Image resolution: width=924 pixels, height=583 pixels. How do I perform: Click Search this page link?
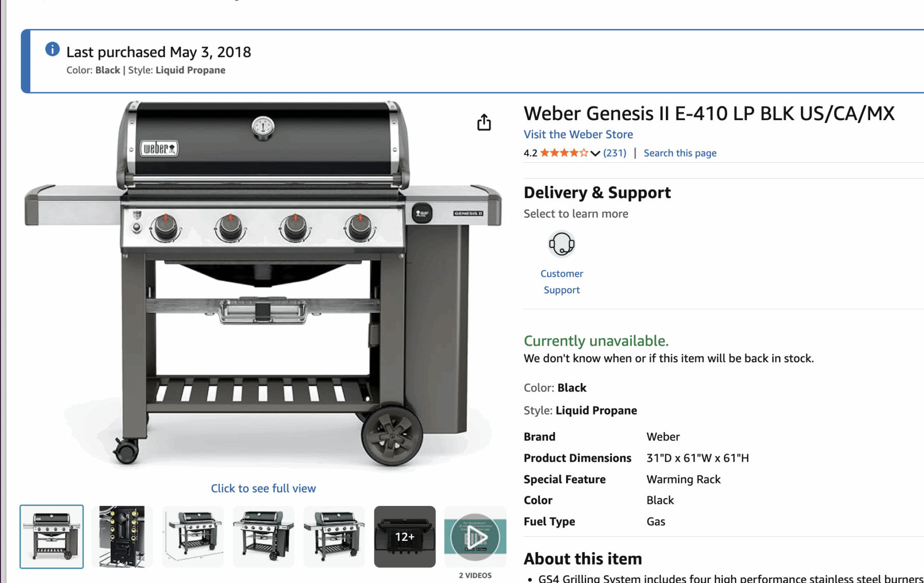(680, 153)
